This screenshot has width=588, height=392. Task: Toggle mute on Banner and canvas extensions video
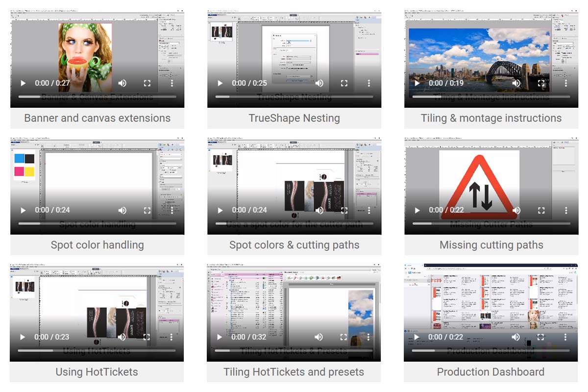coord(122,83)
